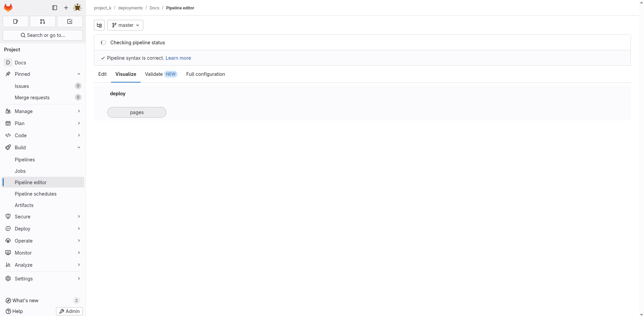The image size is (644, 316).
Task: Click the assigned issues icon
Action: click(15, 21)
